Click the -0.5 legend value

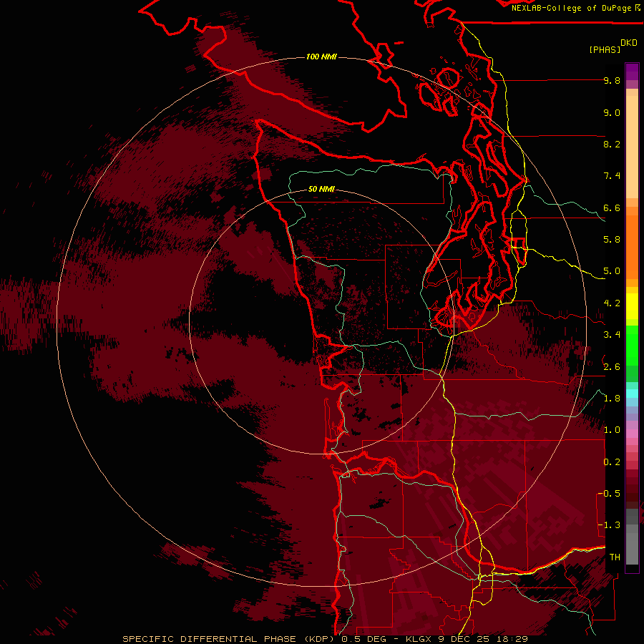click(610, 494)
